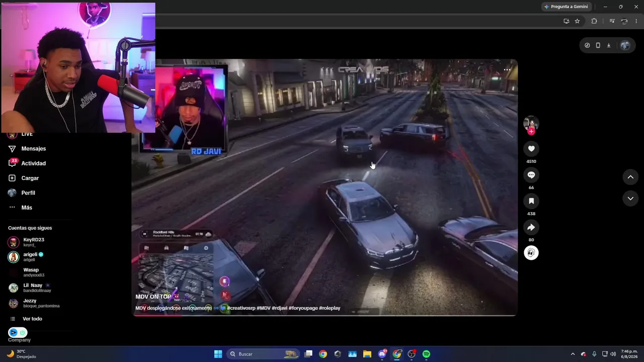Follow creator with the red plus badge
This screenshot has width=644, height=362.
(x=531, y=132)
